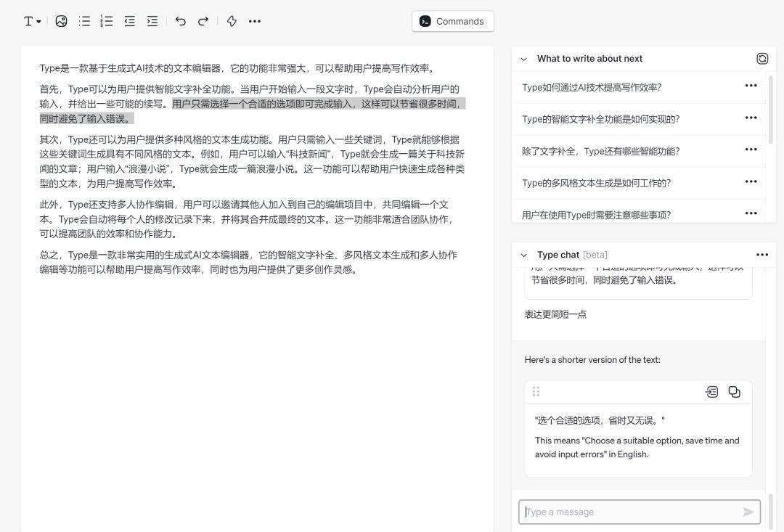This screenshot has width=784, height=532.
Task: Undo the last edit
Action: (180, 21)
